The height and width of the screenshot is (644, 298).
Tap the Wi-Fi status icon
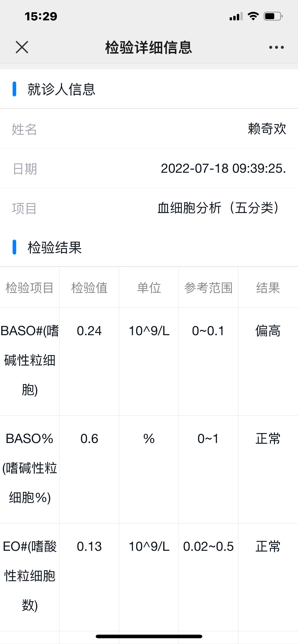253,16
